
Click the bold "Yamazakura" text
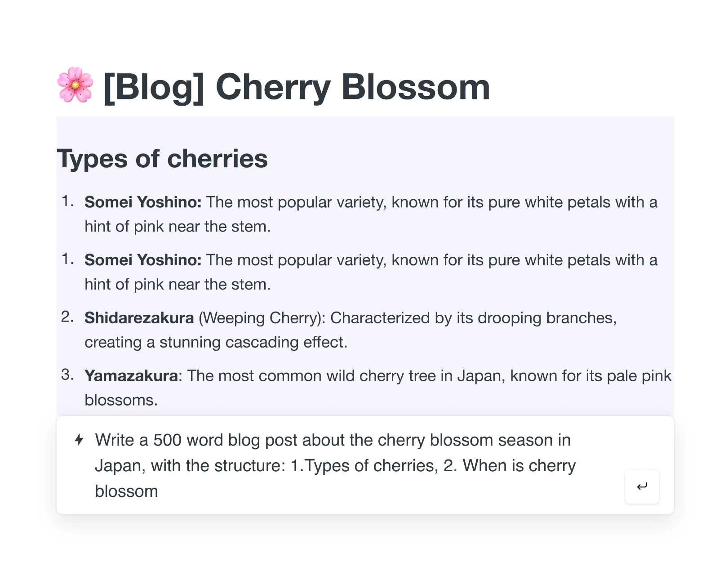pyautogui.click(x=131, y=376)
